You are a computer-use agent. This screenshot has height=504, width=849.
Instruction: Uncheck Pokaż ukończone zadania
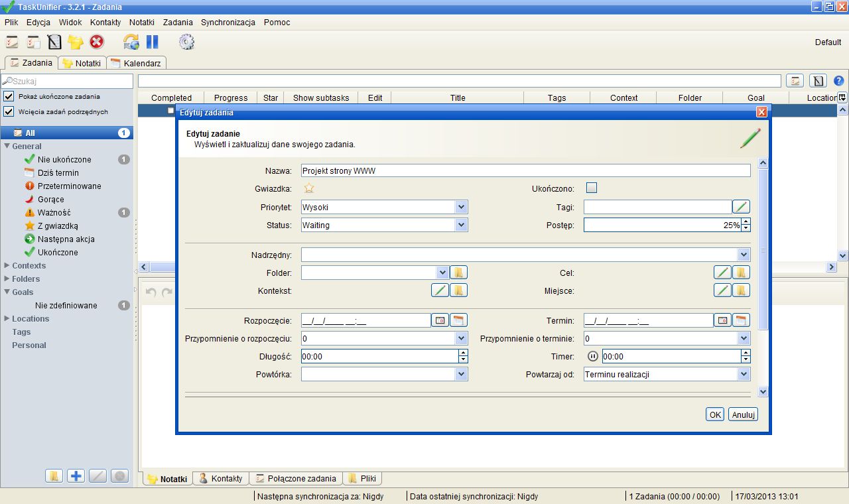click(9, 96)
